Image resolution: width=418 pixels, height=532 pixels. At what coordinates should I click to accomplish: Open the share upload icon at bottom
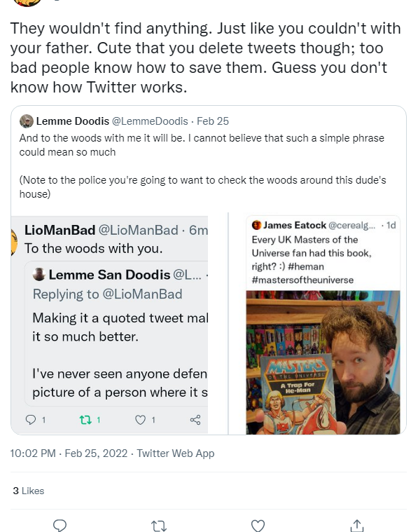(356, 525)
